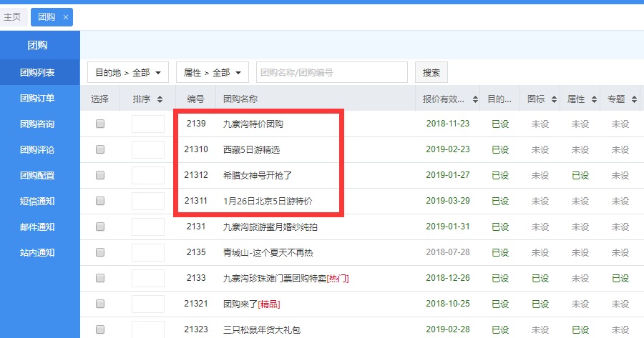Open 短信通知 in sidebar
The height and width of the screenshot is (338, 644).
tap(37, 201)
